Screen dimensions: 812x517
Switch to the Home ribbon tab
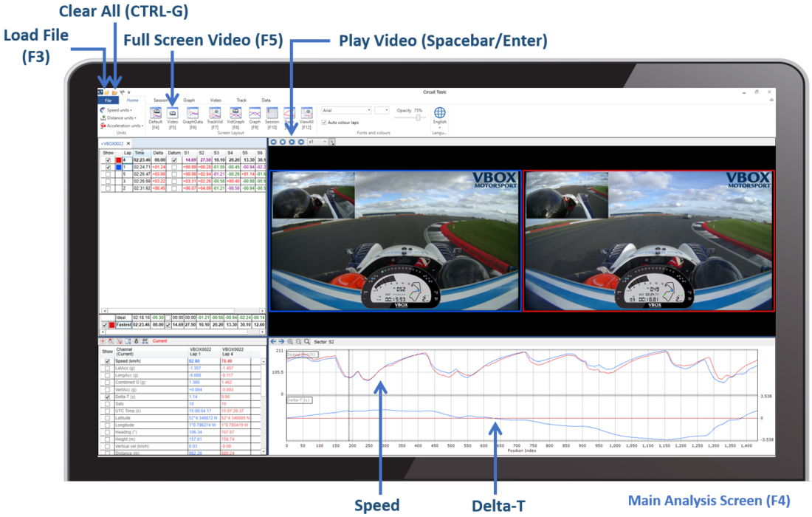click(133, 100)
